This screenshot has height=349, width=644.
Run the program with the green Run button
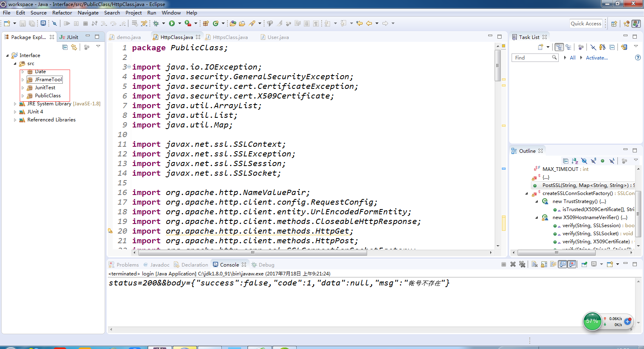tap(172, 23)
